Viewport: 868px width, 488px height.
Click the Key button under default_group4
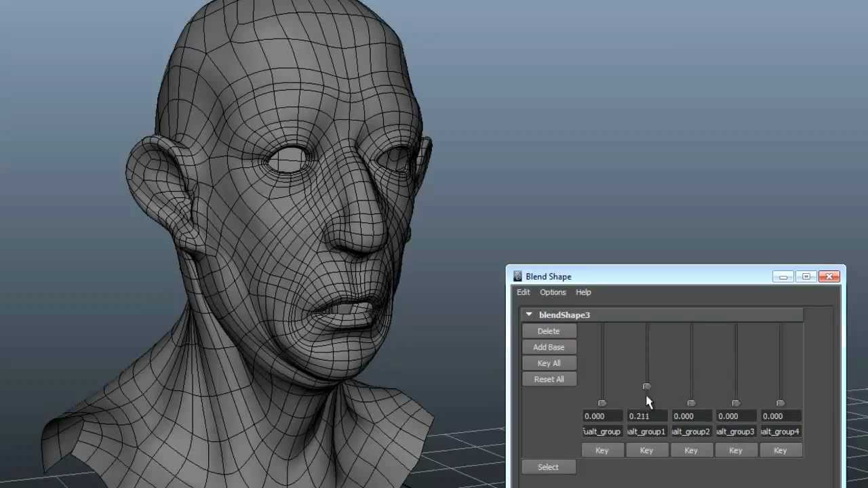click(x=781, y=450)
